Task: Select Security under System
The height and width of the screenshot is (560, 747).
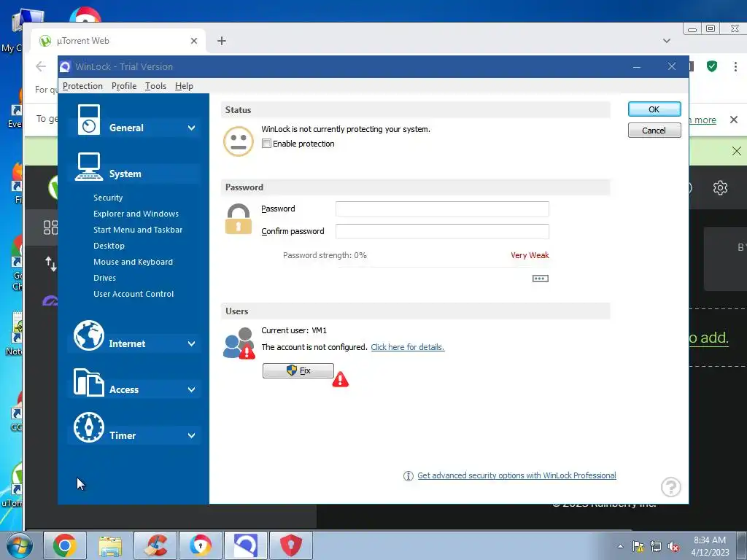Action: pos(108,198)
